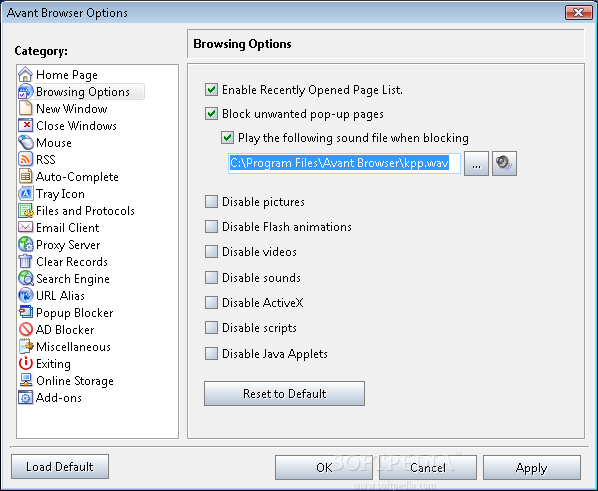The height and width of the screenshot is (491, 598).
Task: Open the Mouse settings category
Action: pos(54,143)
